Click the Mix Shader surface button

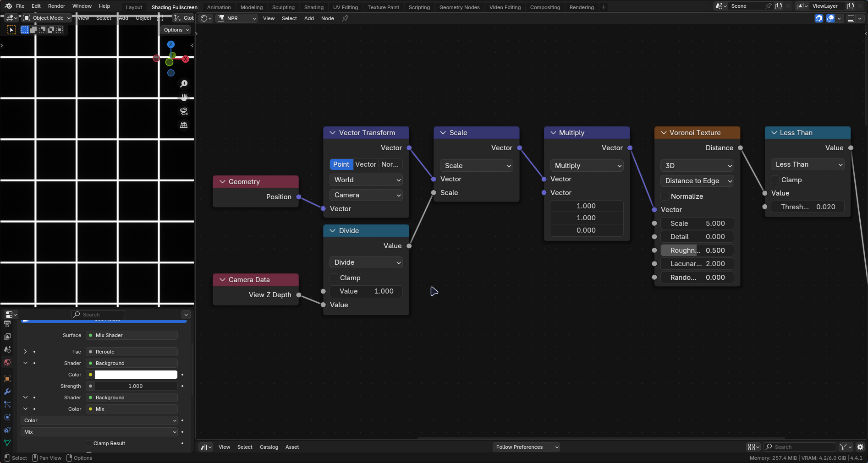pos(132,335)
